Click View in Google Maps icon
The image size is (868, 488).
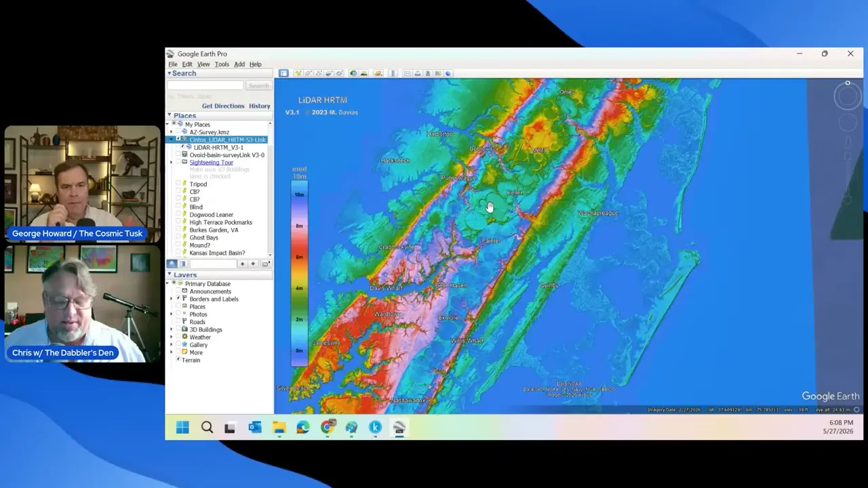[437, 73]
